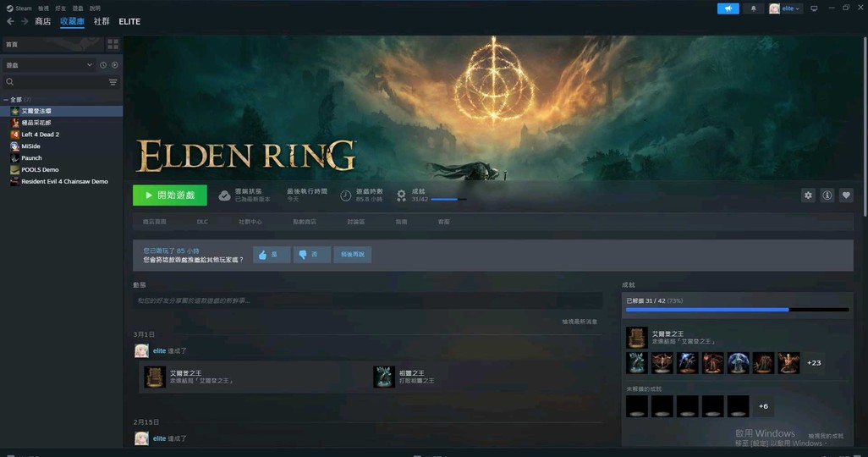Open the game info icon
The width and height of the screenshot is (868, 457).
tap(827, 195)
